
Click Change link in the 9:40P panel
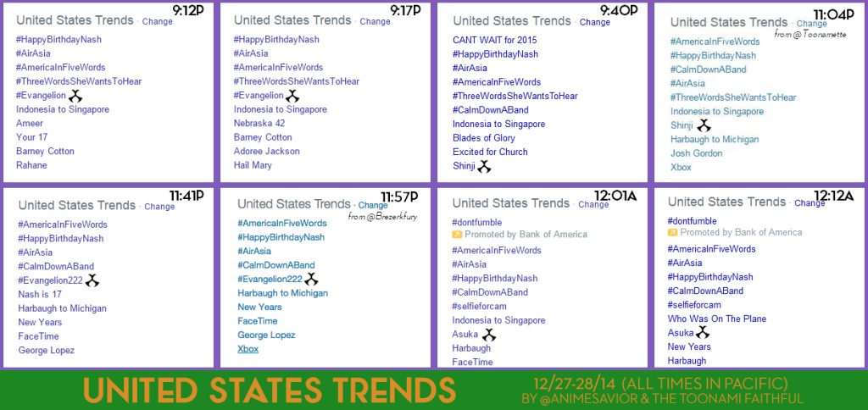pyautogui.click(x=595, y=22)
